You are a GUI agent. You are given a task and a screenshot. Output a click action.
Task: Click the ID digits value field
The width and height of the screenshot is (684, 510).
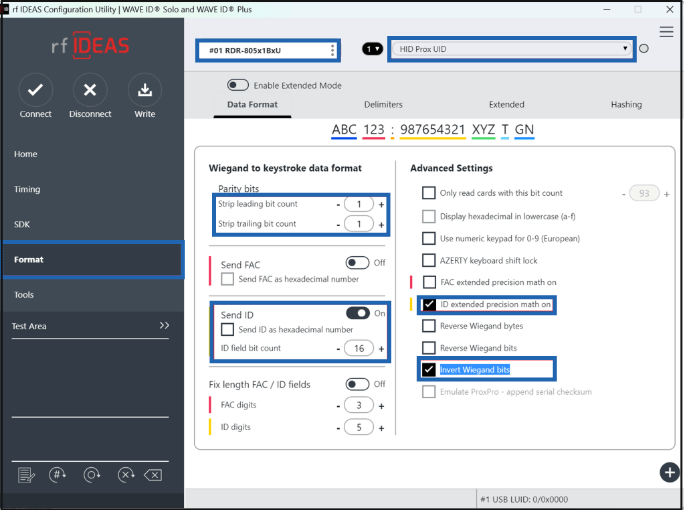point(359,427)
